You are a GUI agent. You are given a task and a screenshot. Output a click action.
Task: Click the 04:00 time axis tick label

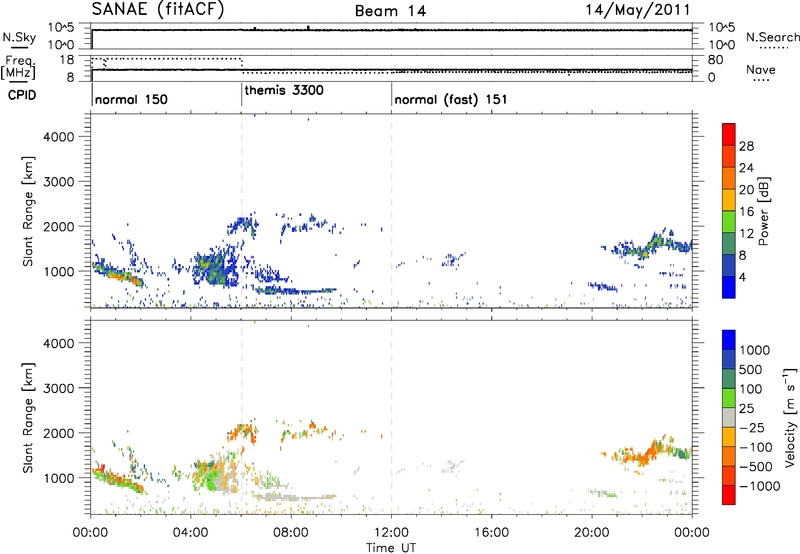(x=191, y=533)
